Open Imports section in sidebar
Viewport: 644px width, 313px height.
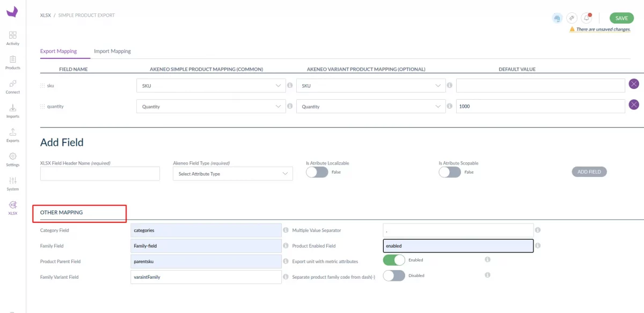[x=13, y=110]
